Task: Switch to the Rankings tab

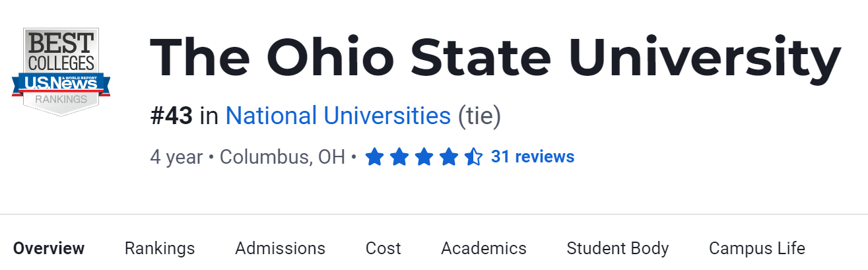Action: click(160, 248)
